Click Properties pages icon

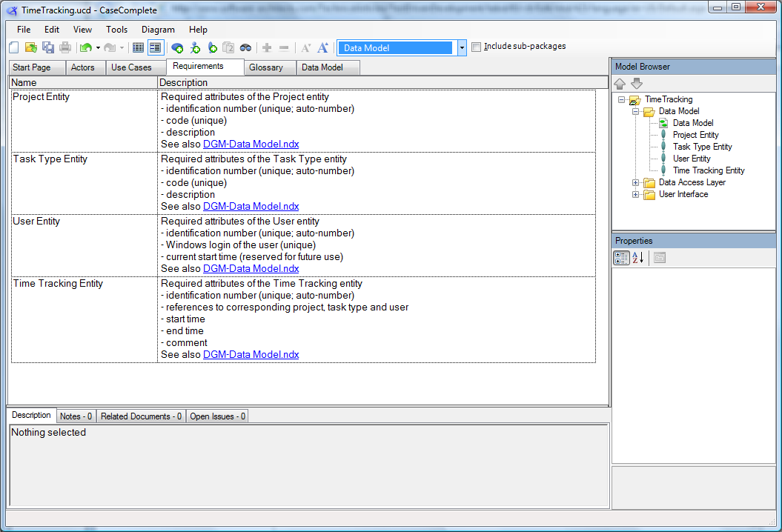[659, 258]
